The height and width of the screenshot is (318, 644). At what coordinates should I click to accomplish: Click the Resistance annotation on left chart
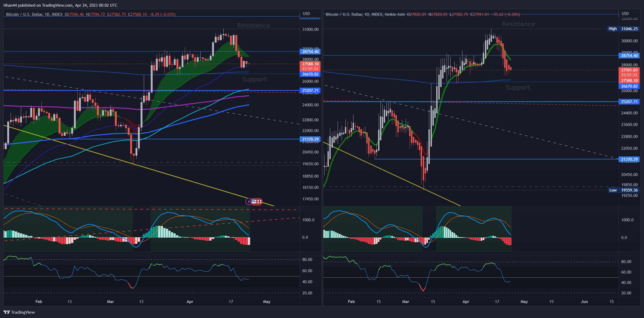tap(254, 25)
